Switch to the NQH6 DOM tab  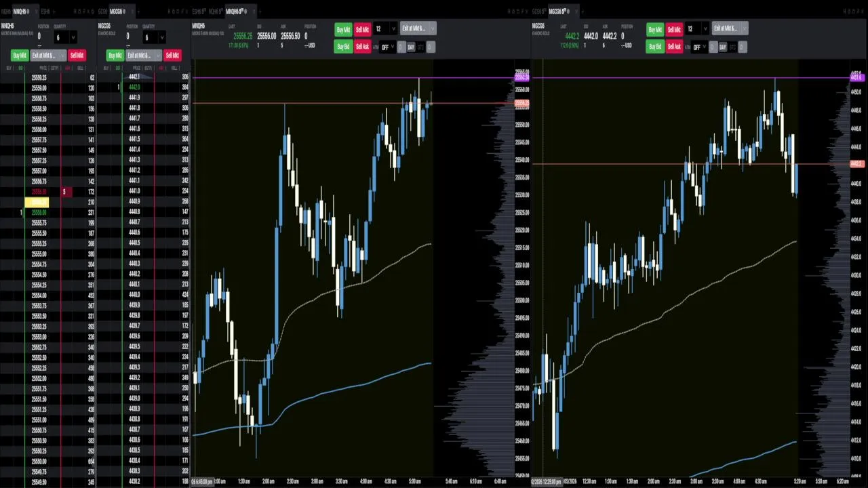pos(6,12)
